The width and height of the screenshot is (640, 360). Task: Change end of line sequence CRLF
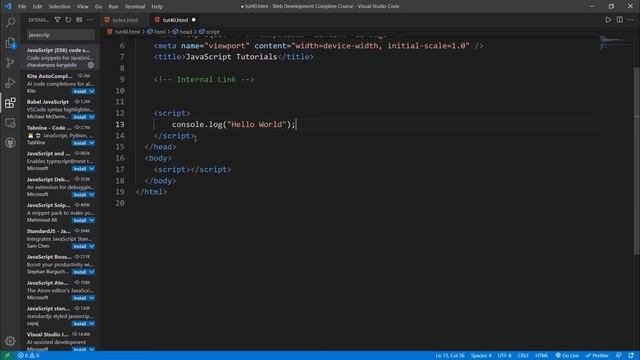[523, 356]
